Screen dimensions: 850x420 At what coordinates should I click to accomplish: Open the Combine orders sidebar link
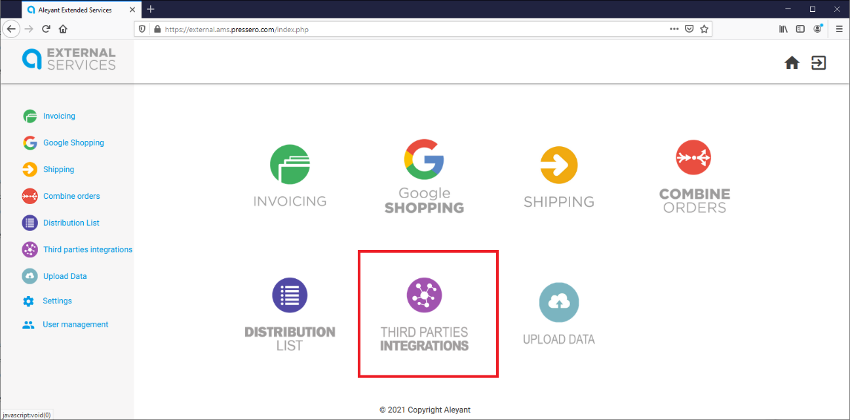coord(72,196)
